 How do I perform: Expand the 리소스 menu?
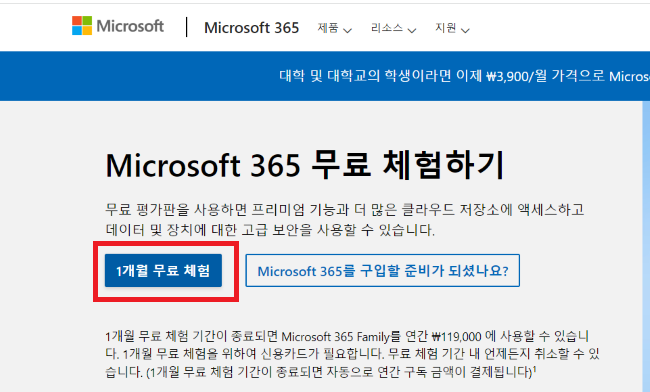[x=393, y=28]
